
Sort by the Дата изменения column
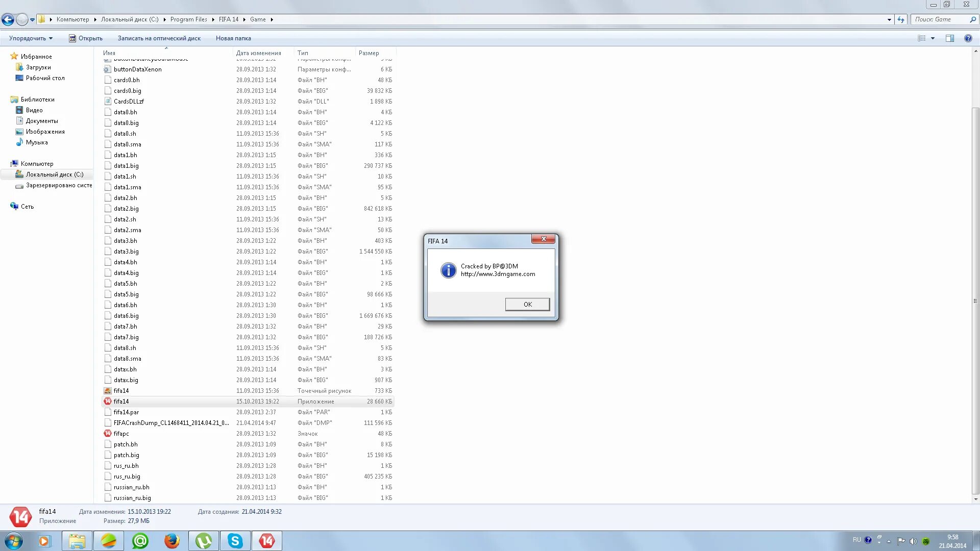coord(258,53)
